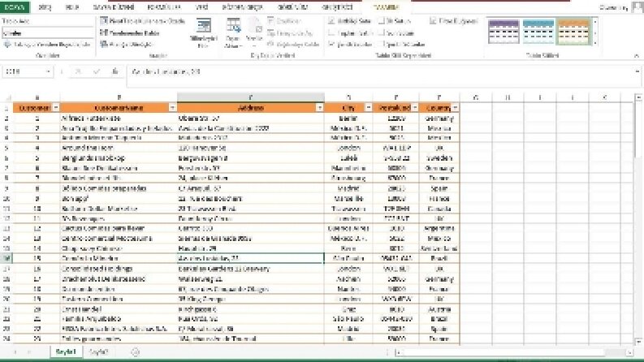The width and height of the screenshot is (644, 362).
Task: Click the Tablo Adı name input field
Action: coord(47,33)
